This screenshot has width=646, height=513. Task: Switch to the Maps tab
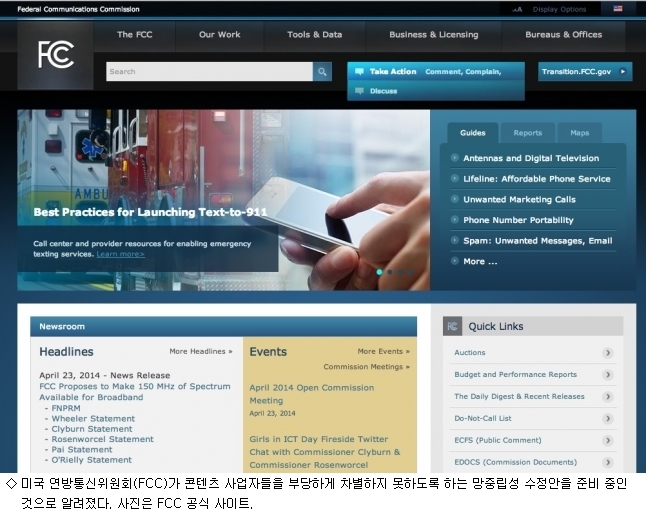pos(580,133)
